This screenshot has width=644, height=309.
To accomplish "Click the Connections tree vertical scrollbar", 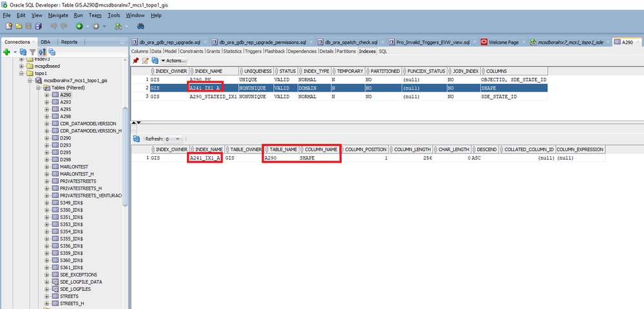I will pyautogui.click(x=125, y=156).
